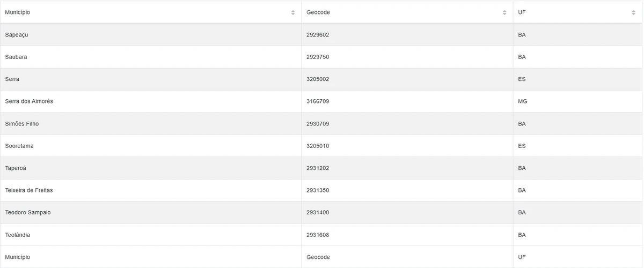The height and width of the screenshot is (268, 644).
Task: Select the Teolândia municipality cell
Action: click(x=17, y=235)
